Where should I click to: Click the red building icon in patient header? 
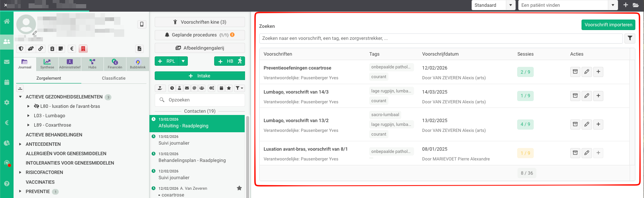pyautogui.click(x=83, y=48)
